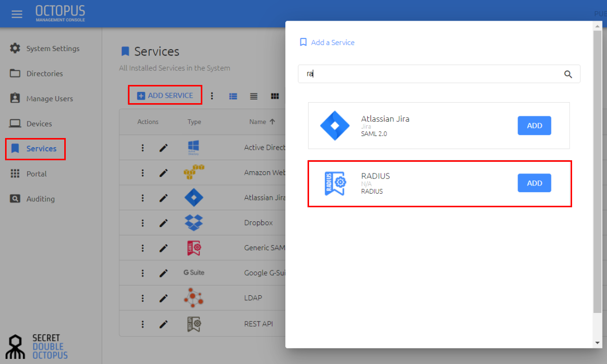Open actions menu for REST API row
The height and width of the screenshot is (364, 607).
pos(143,324)
